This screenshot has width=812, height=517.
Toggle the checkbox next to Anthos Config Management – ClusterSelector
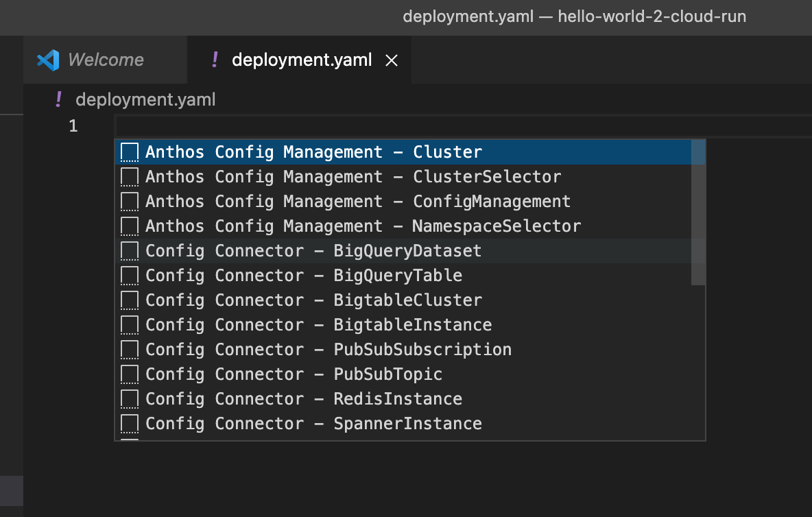point(129,176)
